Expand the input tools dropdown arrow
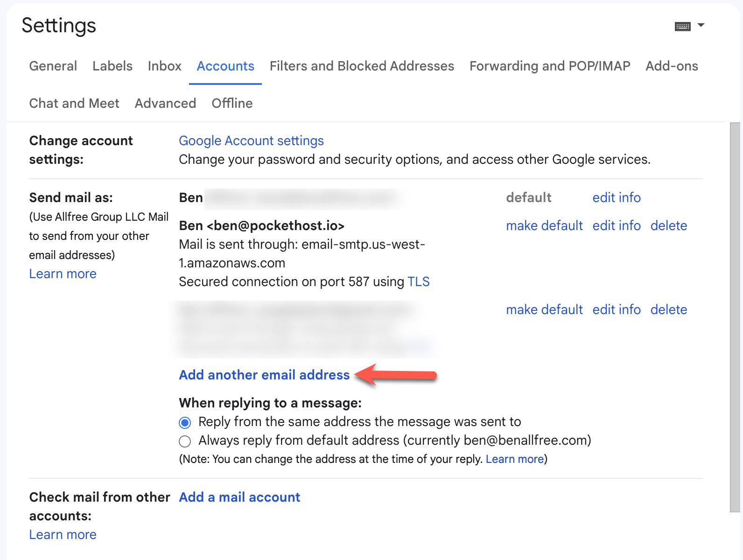 pyautogui.click(x=701, y=25)
